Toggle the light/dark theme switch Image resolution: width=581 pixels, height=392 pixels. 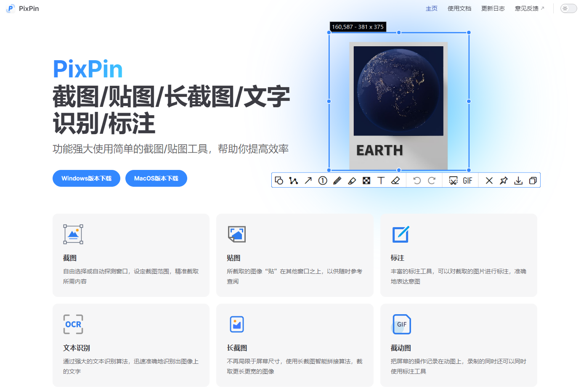point(568,8)
